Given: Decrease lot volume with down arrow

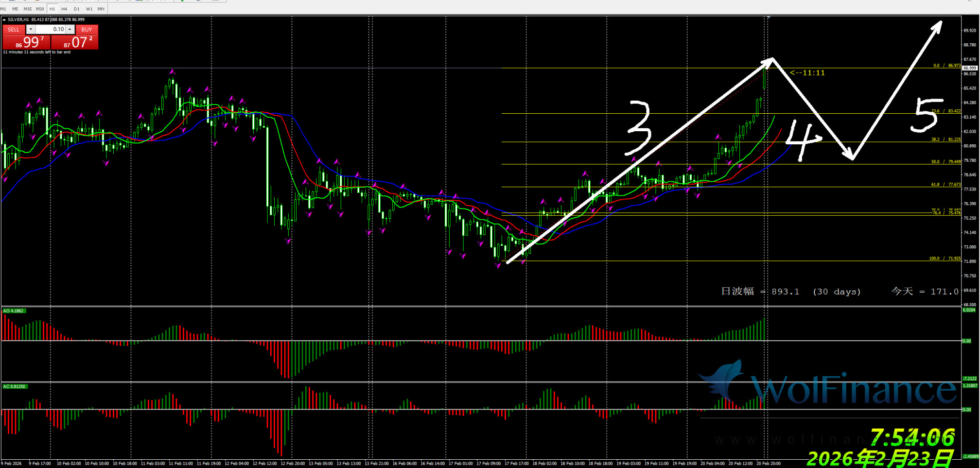Looking at the screenshot, I should 30,30.
